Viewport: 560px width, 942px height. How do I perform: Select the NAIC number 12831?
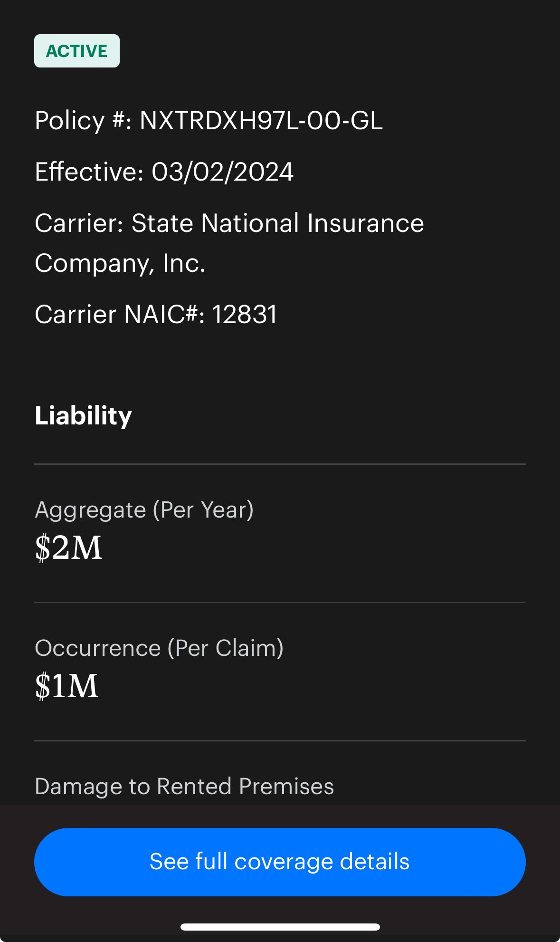[x=244, y=315]
